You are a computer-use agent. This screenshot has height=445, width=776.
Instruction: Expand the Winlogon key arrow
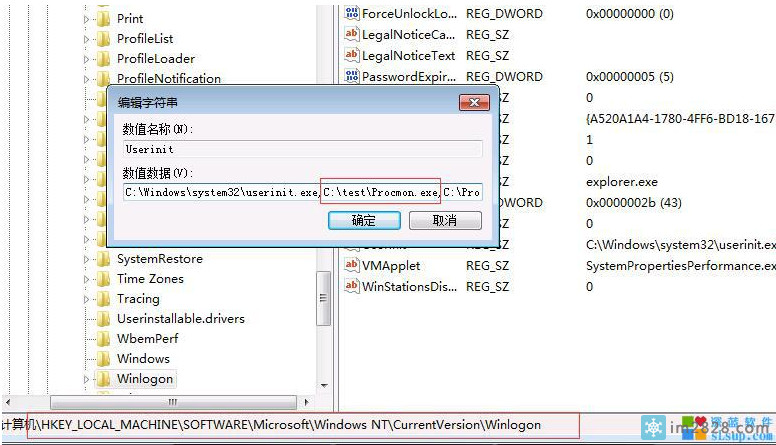[87, 379]
